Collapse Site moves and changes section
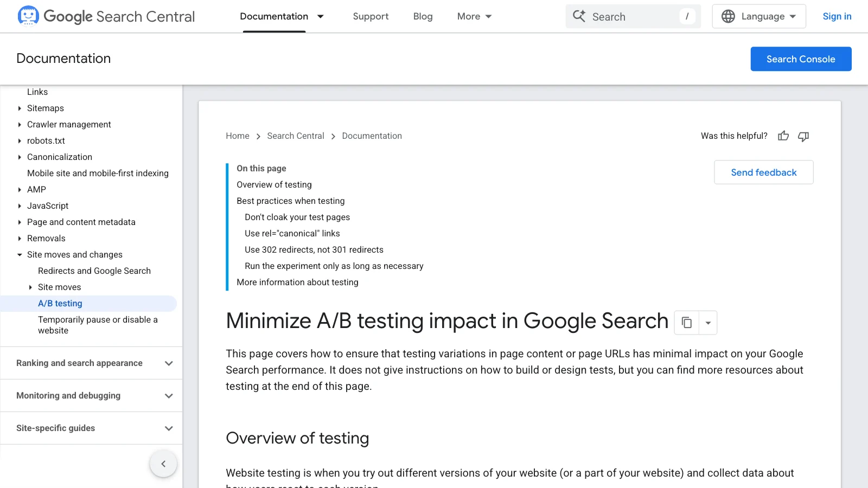868x488 pixels. point(20,255)
